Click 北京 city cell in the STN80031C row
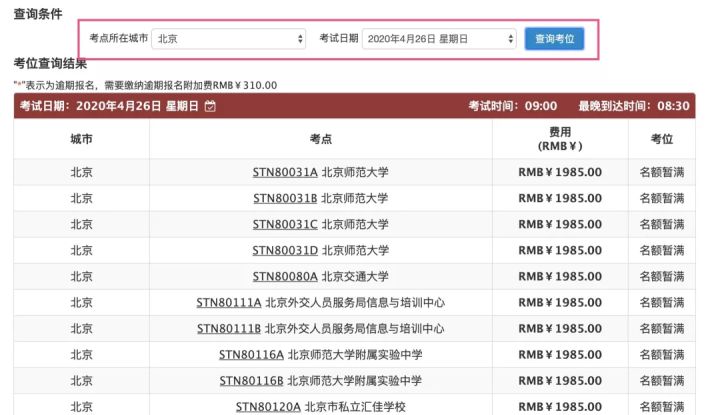720x415 pixels. click(81, 224)
